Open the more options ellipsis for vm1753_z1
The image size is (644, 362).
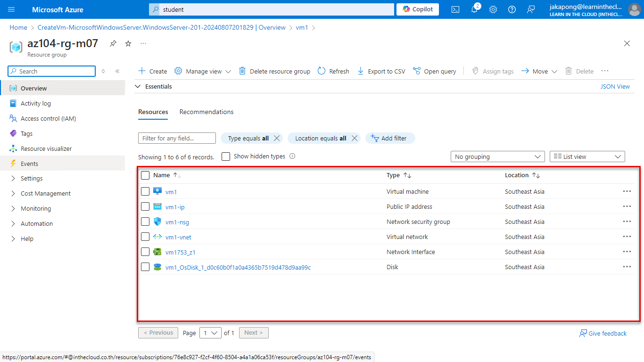point(627,252)
